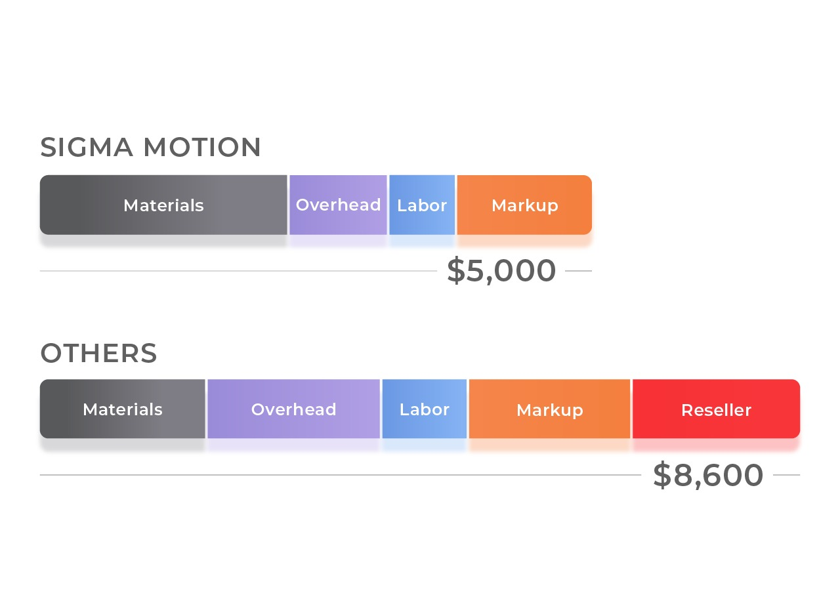The width and height of the screenshot is (840, 616).
Task: Click the blue Labor segment in Sigma Motion bar
Action: (x=422, y=205)
